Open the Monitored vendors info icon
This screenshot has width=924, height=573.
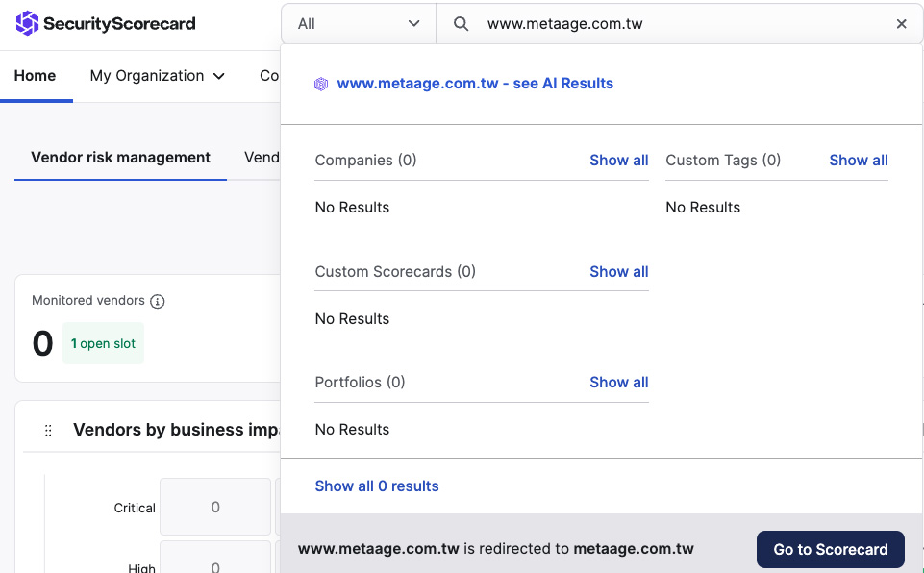coord(158,301)
